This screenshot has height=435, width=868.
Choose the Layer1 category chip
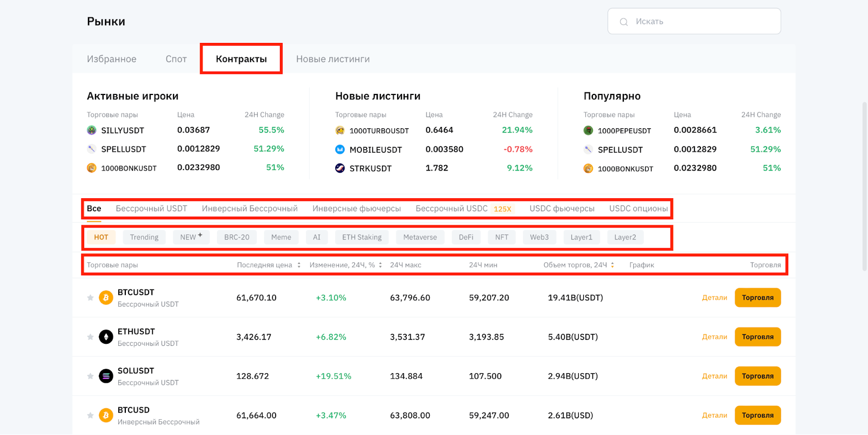click(582, 237)
